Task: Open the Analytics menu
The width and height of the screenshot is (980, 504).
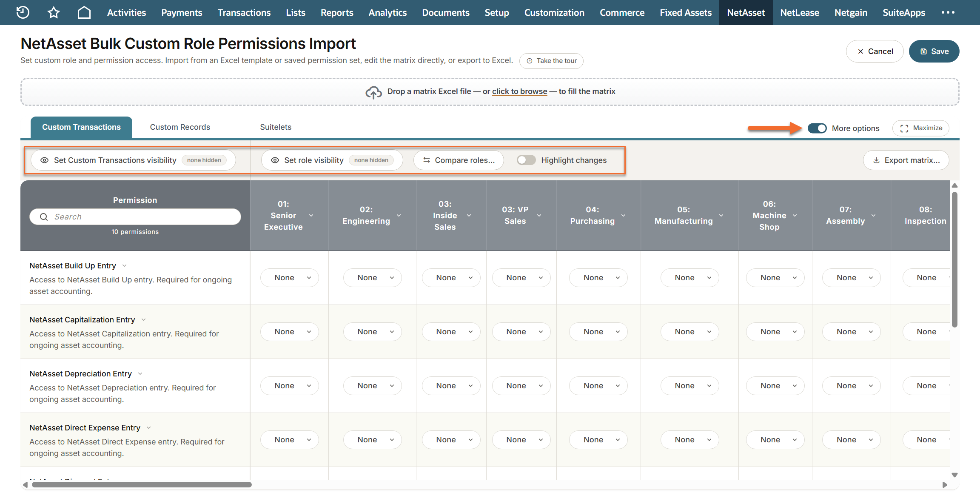Action: 387,12
